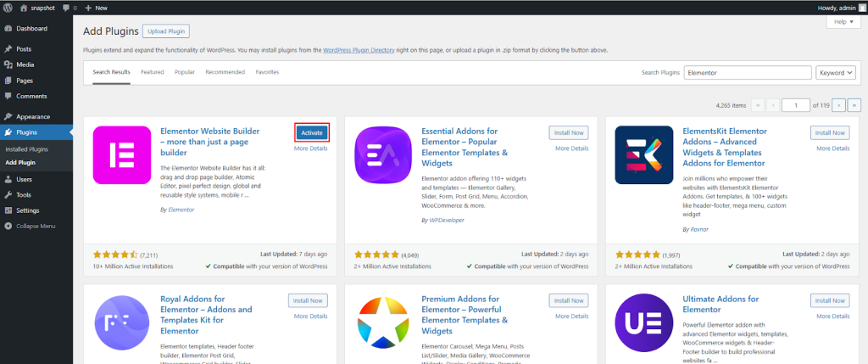The height and width of the screenshot is (364, 868).
Task: Open Installed Plugins submenu item
Action: [x=26, y=149]
